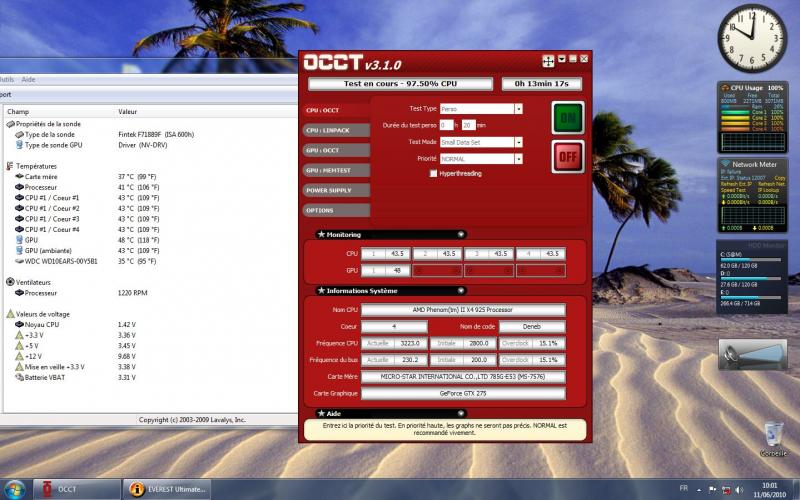Click the GeForce GTX 275 graphics card field
The height and width of the screenshot is (500, 800).
click(463, 393)
